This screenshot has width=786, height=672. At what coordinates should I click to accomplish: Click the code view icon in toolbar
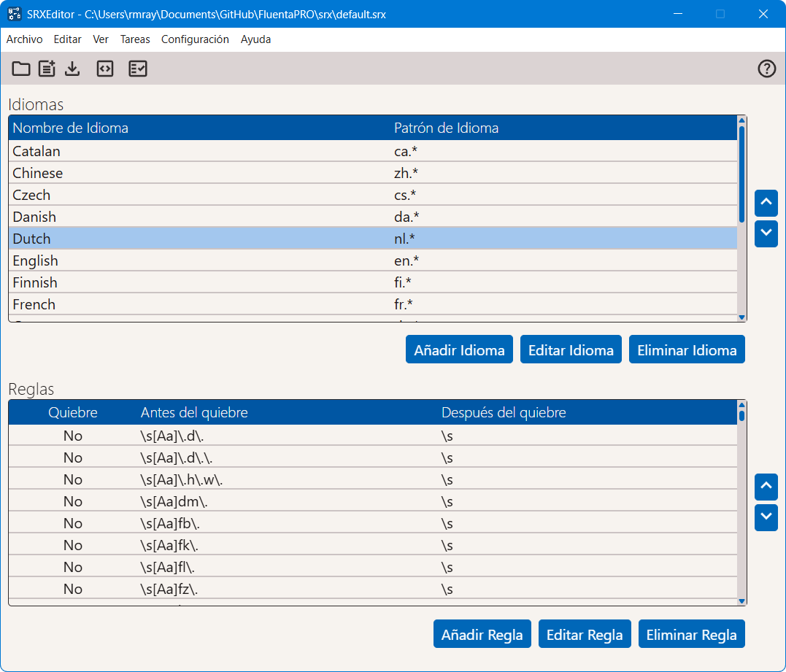pos(105,69)
